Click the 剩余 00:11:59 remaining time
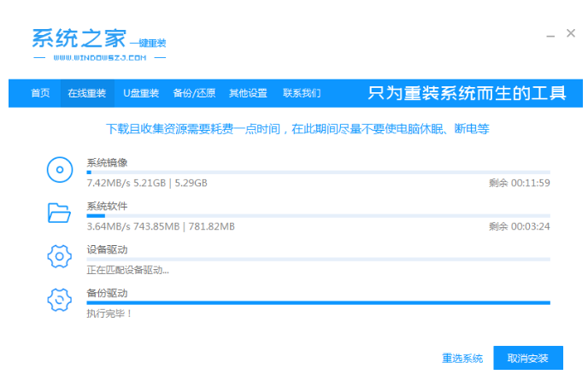The width and height of the screenshot is (588, 386). coord(519,183)
